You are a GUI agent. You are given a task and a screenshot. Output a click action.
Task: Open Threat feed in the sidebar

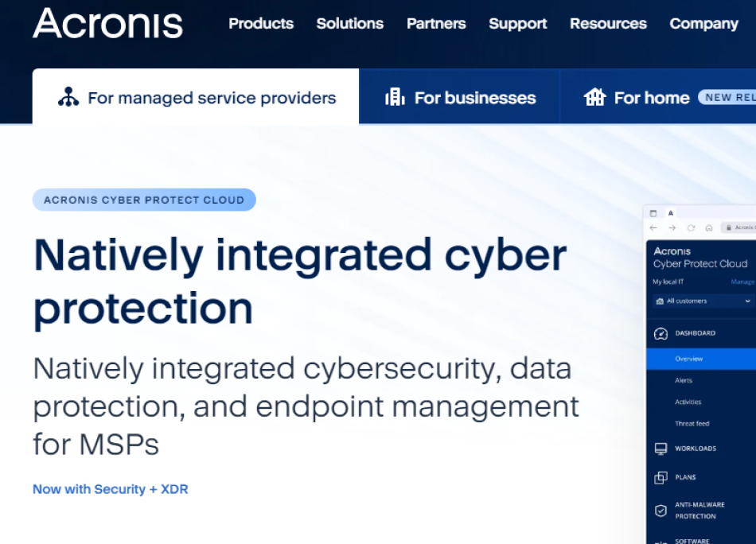coord(692,424)
